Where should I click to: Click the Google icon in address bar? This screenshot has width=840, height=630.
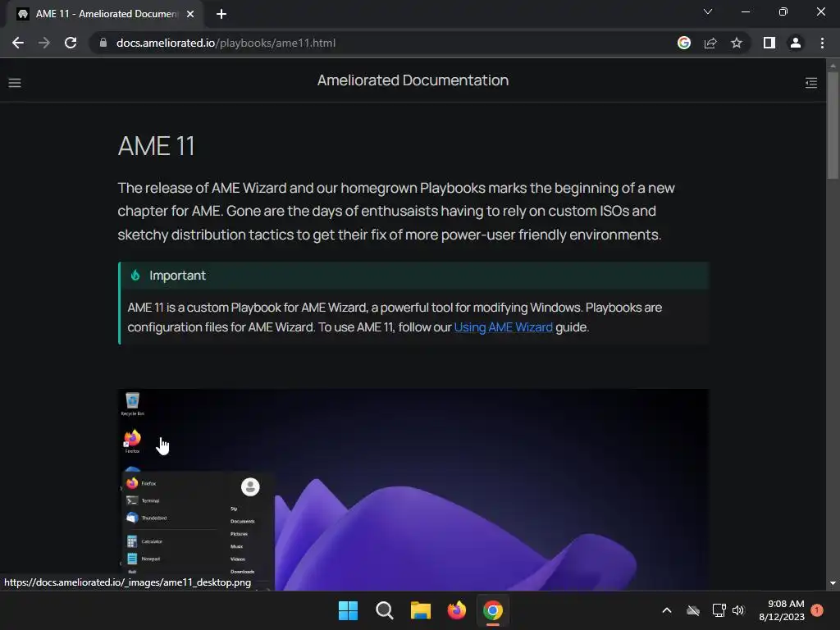(684, 43)
